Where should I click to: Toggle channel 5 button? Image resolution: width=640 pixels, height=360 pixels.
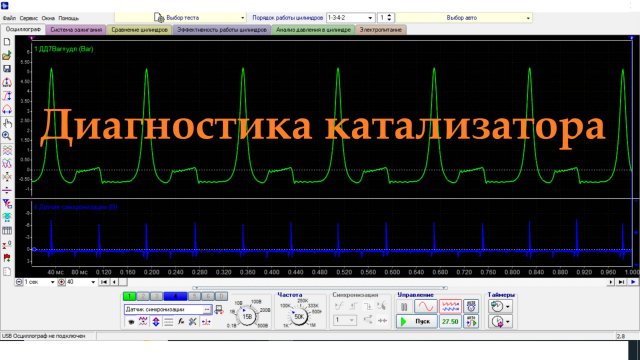tap(195, 296)
